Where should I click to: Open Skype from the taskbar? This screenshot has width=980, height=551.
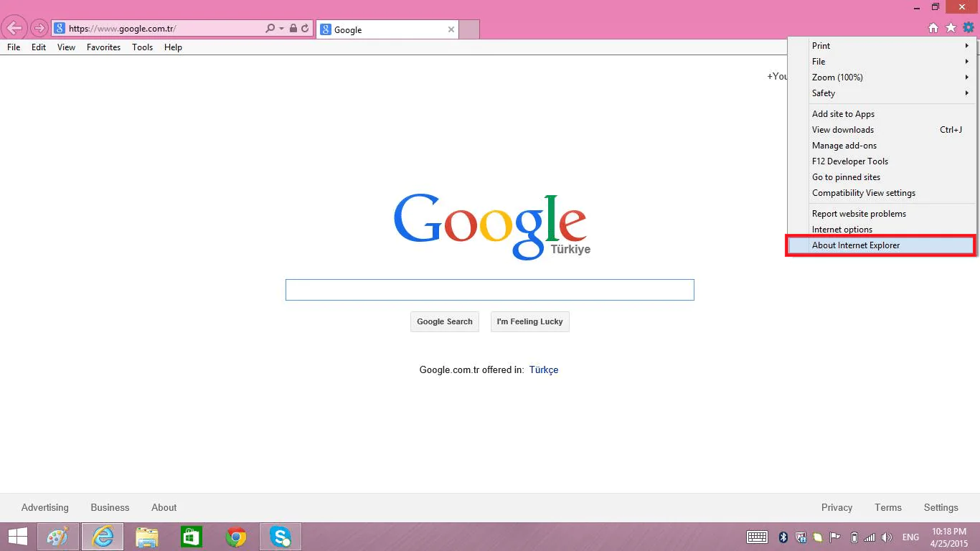point(280,536)
